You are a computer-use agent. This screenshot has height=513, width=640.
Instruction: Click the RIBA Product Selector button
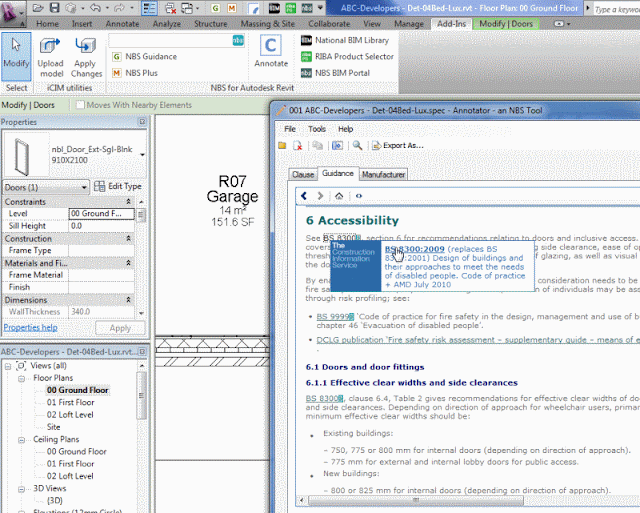click(347, 57)
